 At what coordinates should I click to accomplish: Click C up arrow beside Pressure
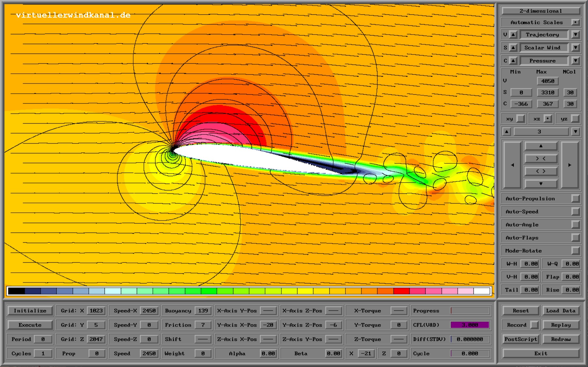pyautogui.click(x=513, y=61)
